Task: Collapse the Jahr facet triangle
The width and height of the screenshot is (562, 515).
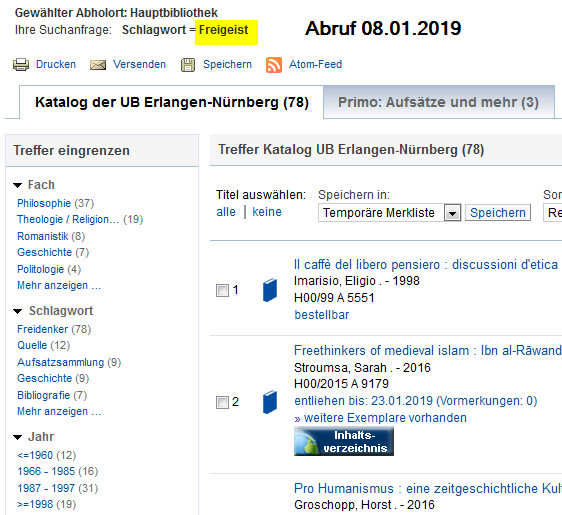Action: (18, 437)
